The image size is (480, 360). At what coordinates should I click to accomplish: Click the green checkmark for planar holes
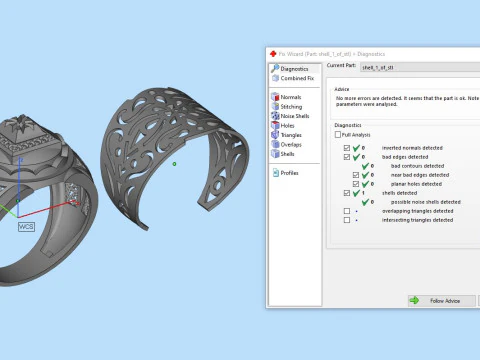[365, 184]
